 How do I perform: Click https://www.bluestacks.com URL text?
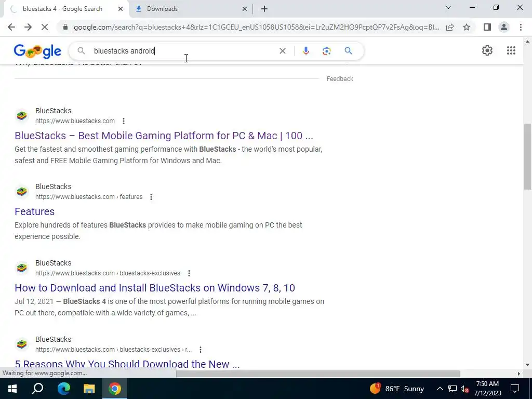click(x=75, y=121)
